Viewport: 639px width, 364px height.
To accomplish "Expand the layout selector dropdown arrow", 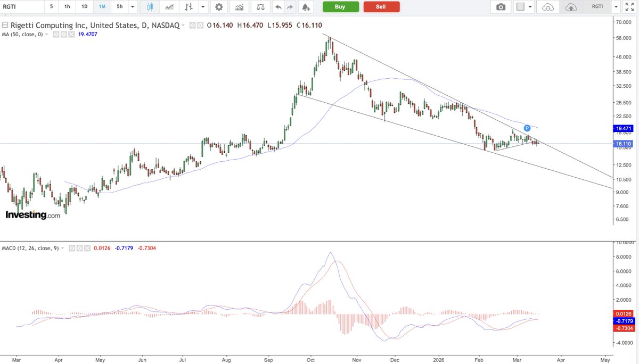I will coord(530,7).
